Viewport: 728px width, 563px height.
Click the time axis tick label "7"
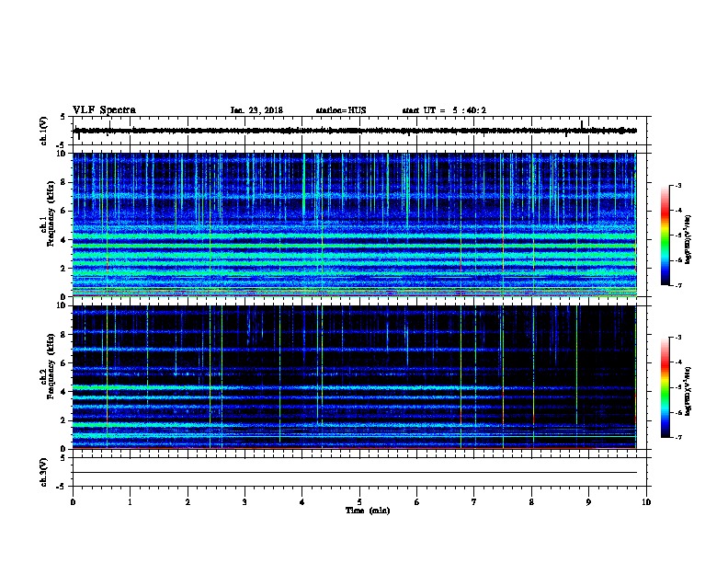pyautogui.click(x=474, y=502)
